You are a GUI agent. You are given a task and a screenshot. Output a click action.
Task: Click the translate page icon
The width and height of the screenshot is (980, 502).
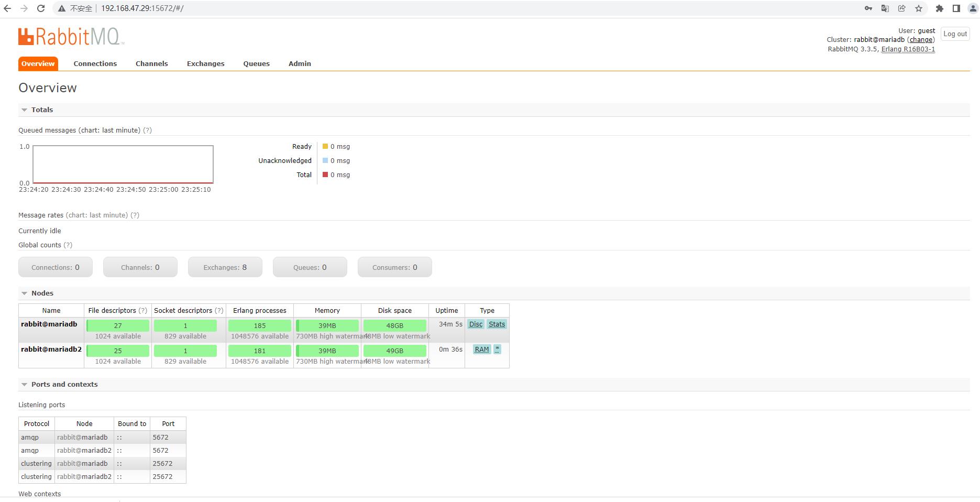click(885, 8)
